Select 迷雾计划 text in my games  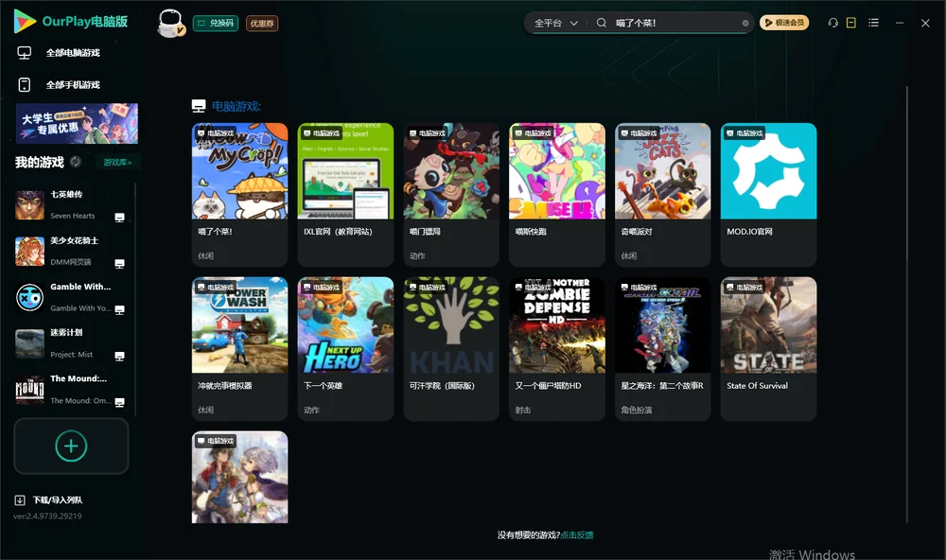66,333
